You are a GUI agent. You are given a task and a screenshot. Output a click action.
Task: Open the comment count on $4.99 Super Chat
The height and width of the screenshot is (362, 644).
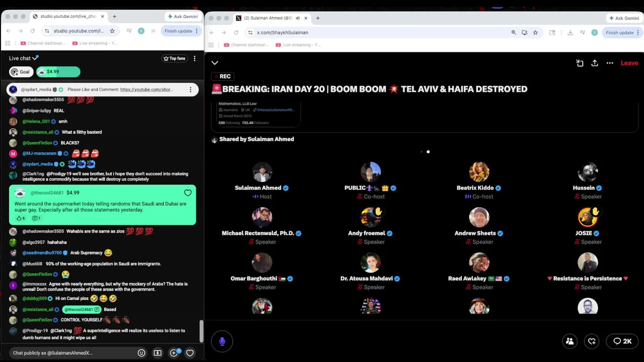click(36, 218)
